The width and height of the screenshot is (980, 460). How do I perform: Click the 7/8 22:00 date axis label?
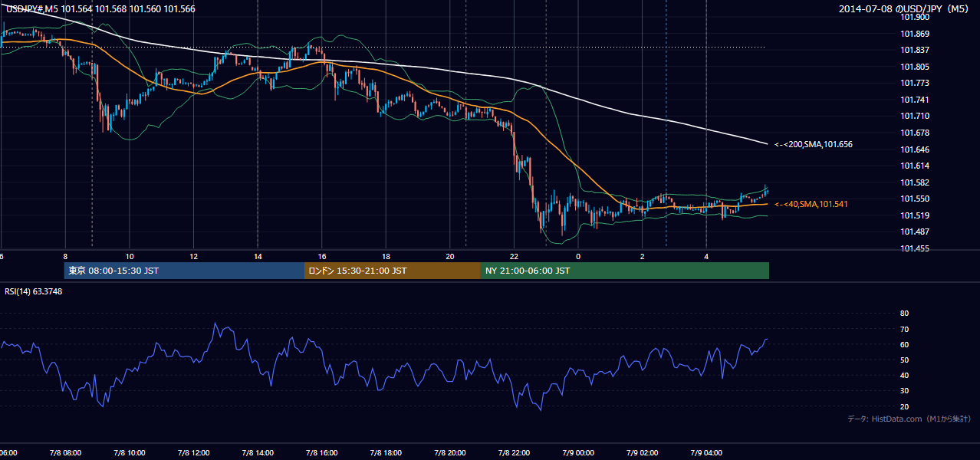515,453
